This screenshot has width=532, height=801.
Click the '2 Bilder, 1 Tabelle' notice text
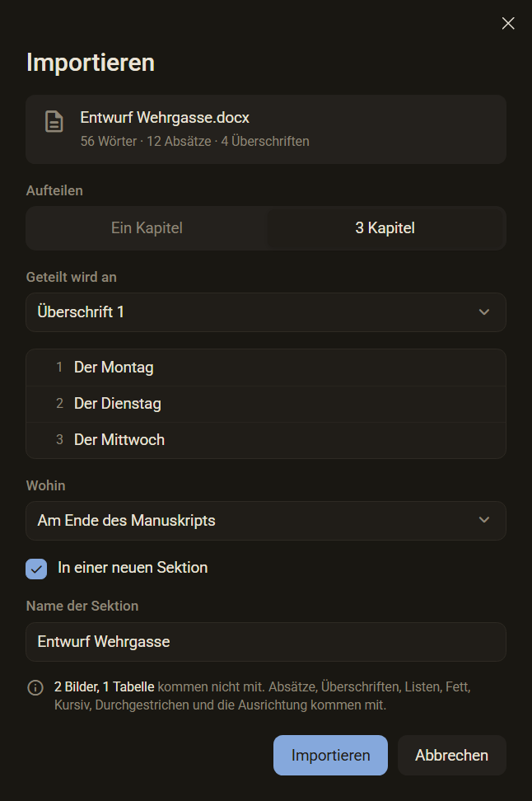tap(104, 687)
